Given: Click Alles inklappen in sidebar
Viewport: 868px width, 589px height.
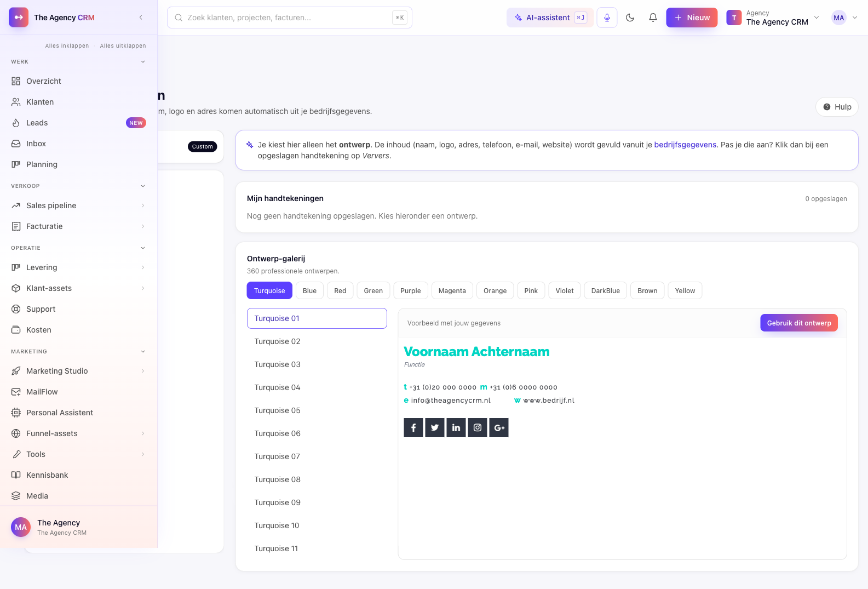Looking at the screenshot, I should pyautogui.click(x=67, y=46).
